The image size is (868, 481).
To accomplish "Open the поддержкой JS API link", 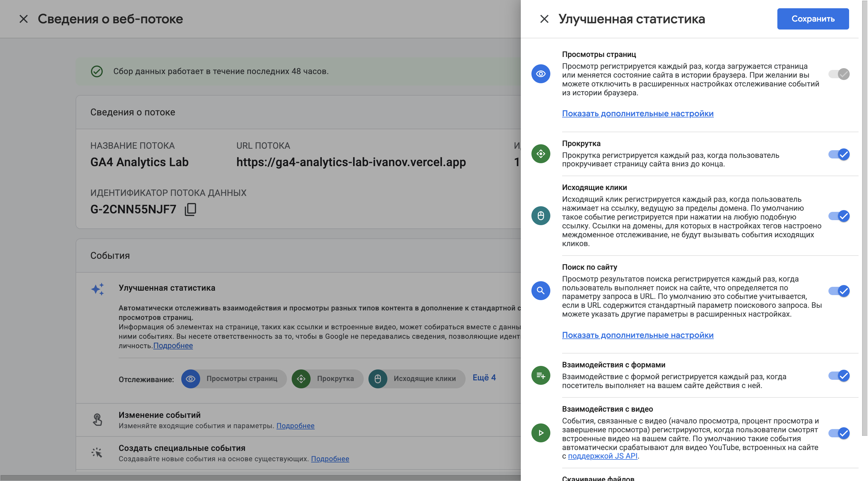I will click(x=603, y=456).
